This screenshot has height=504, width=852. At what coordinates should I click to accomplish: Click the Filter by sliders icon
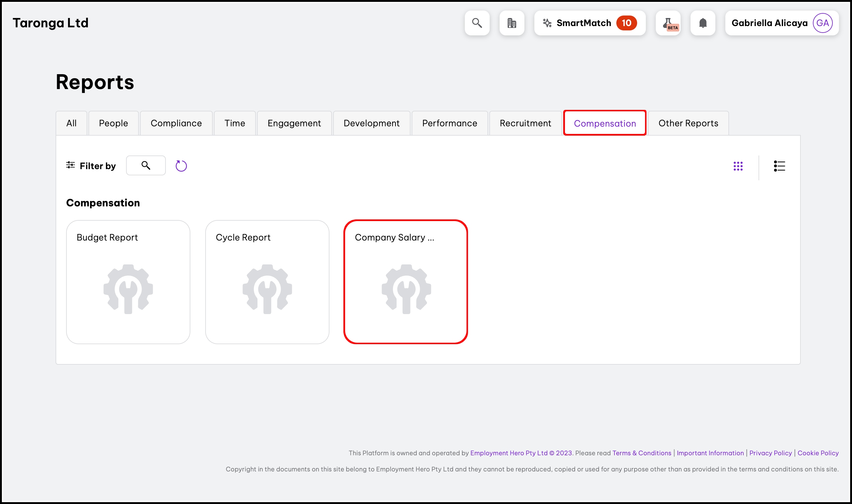(70, 165)
